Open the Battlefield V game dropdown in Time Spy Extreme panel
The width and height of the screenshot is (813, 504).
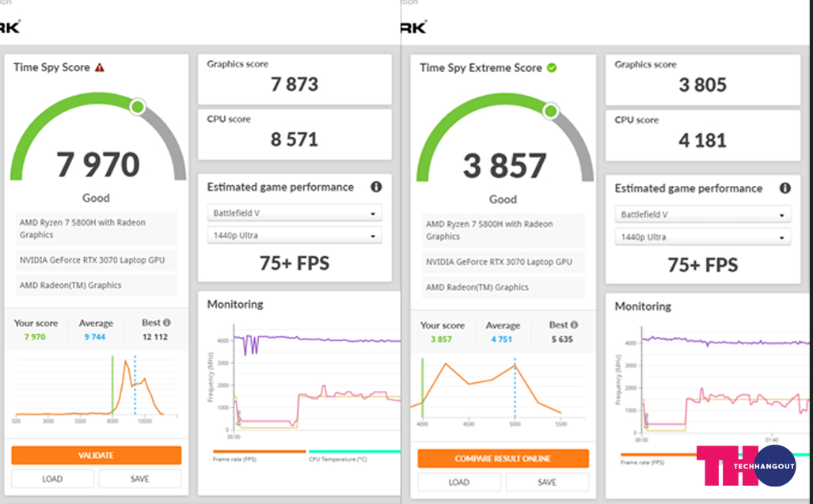tap(702, 214)
